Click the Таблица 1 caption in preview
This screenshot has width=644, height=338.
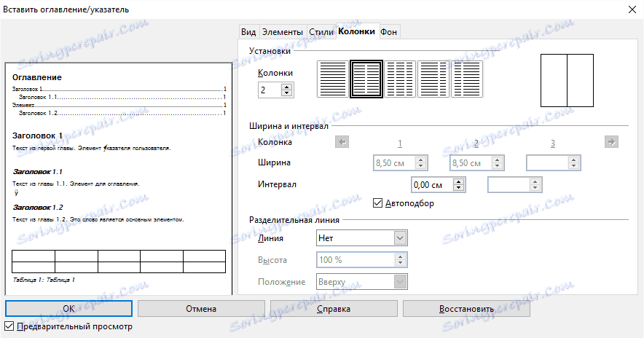click(x=44, y=280)
